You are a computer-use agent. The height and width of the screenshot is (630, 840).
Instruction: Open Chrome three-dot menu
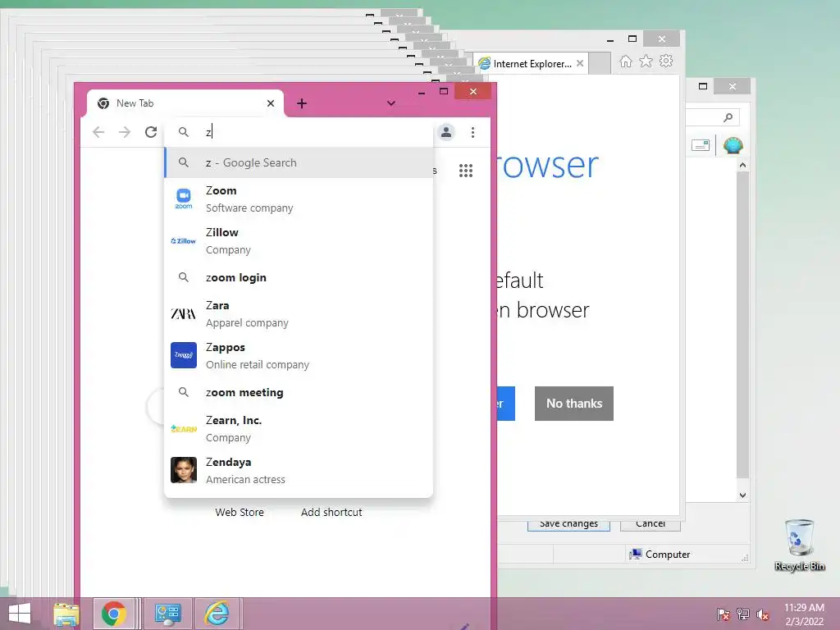coord(472,132)
